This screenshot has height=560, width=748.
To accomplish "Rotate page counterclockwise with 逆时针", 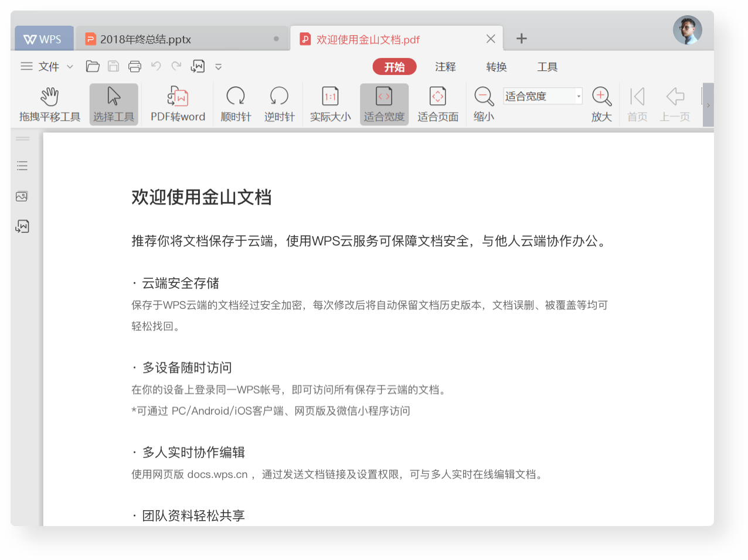I will click(x=279, y=104).
